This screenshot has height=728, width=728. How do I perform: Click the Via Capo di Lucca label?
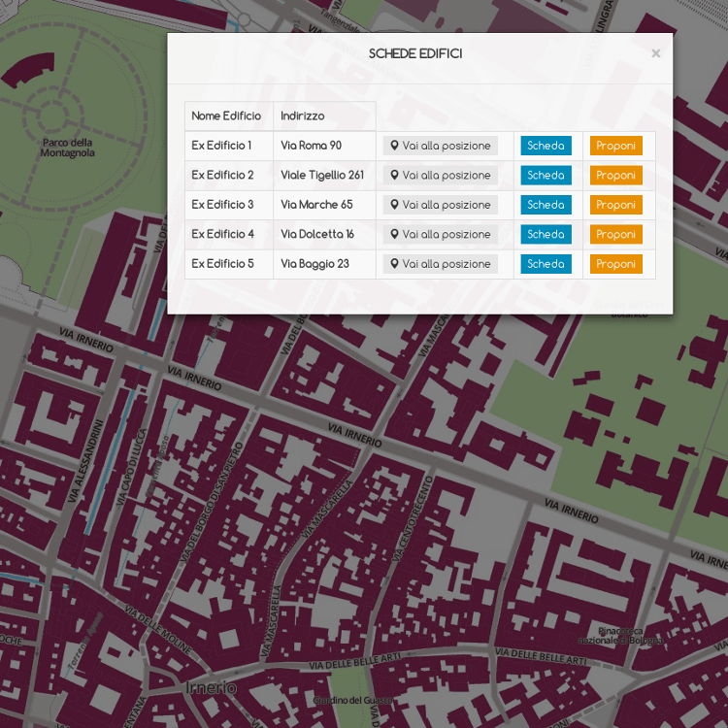(x=131, y=467)
